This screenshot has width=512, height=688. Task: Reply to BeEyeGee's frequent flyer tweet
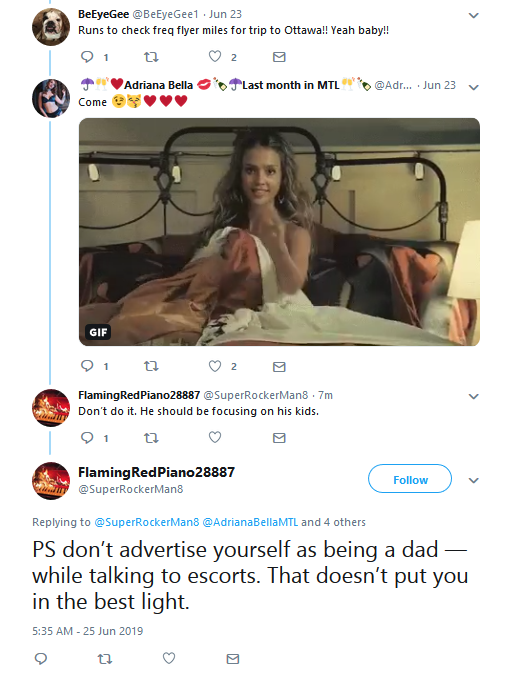(87, 57)
